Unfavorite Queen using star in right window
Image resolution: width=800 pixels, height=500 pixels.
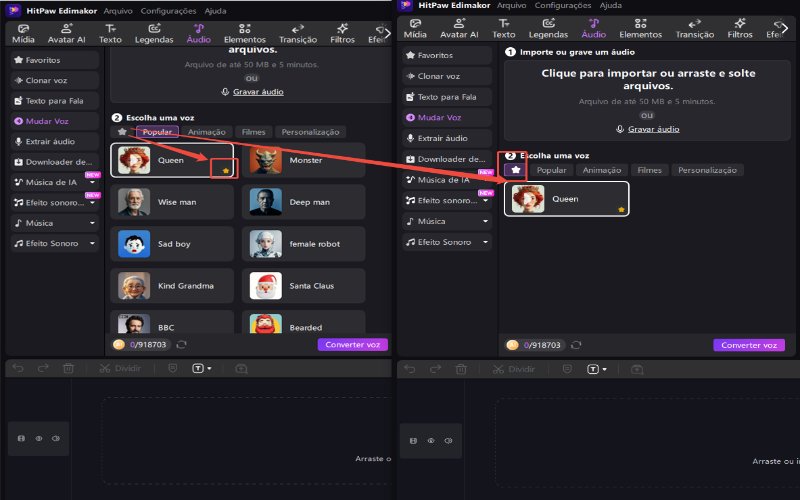(621, 209)
